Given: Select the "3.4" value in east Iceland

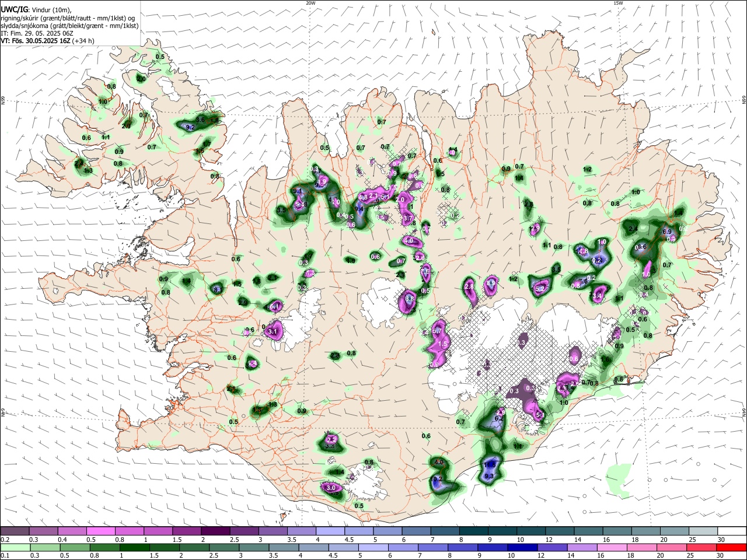Looking at the screenshot, I should coord(597,296).
